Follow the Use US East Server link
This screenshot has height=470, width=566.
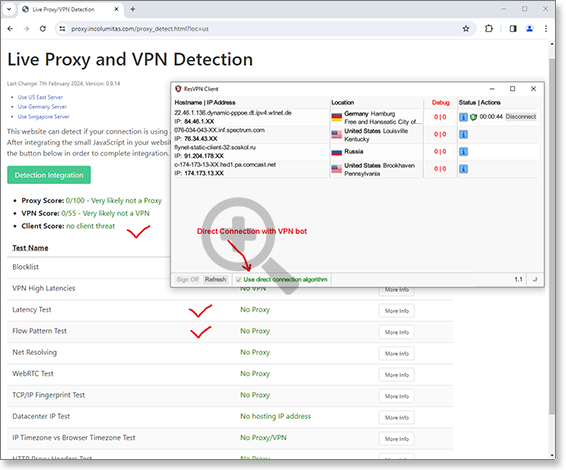point(40,97)
